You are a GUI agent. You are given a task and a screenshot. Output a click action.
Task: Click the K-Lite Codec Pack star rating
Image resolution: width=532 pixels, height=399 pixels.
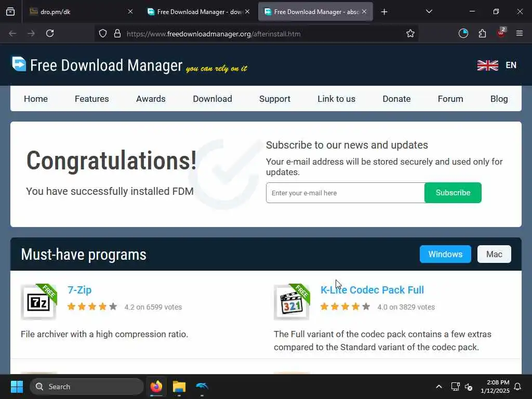tap(345, 307)
